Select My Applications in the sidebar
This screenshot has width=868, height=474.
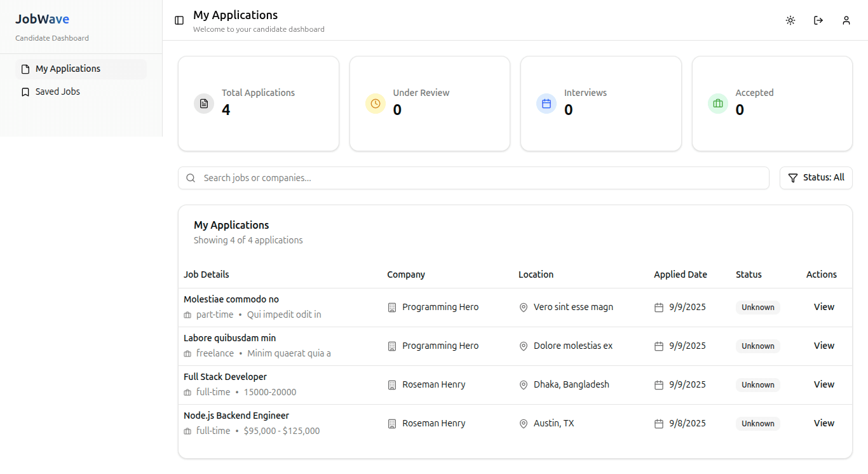click(x=69, y=68)
